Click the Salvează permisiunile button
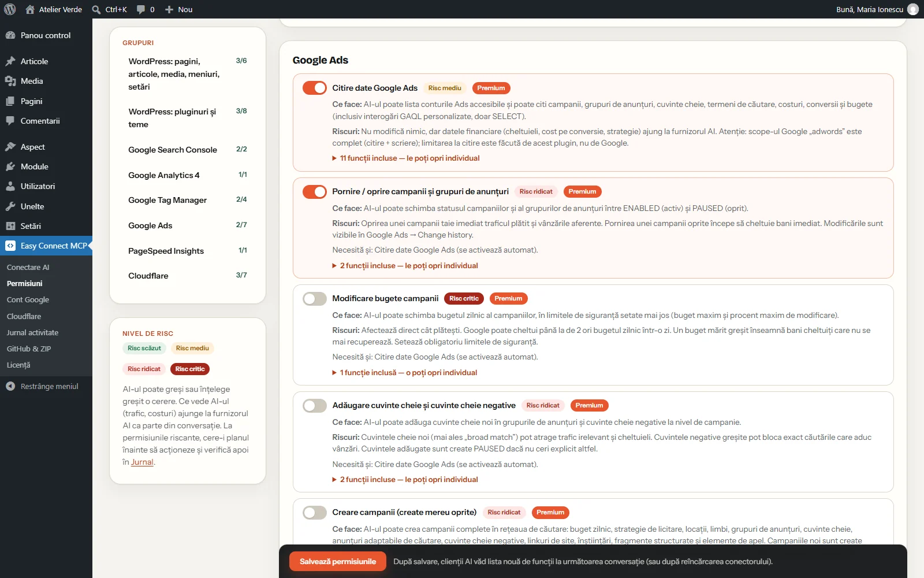924x578 pixels. (x=338, y=561)
